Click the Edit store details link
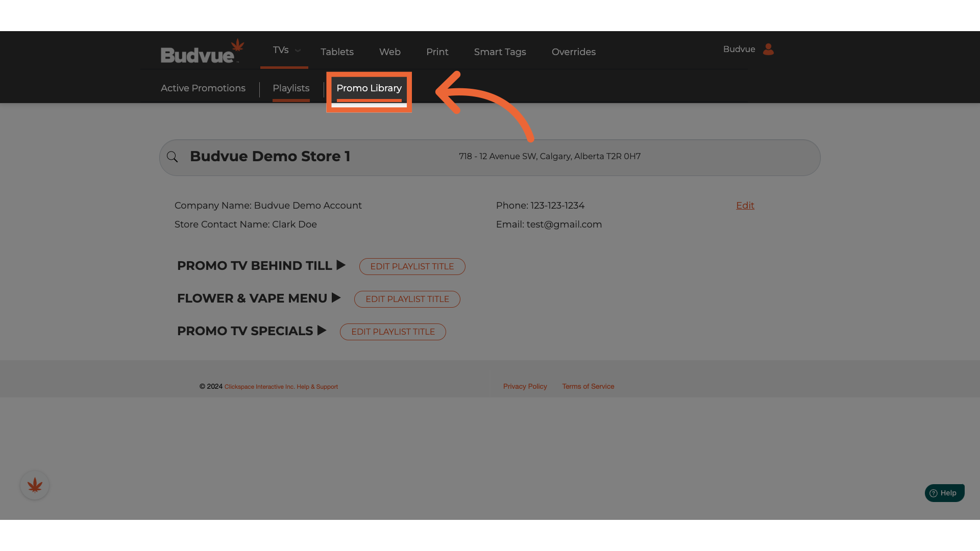 pos(745,206)
